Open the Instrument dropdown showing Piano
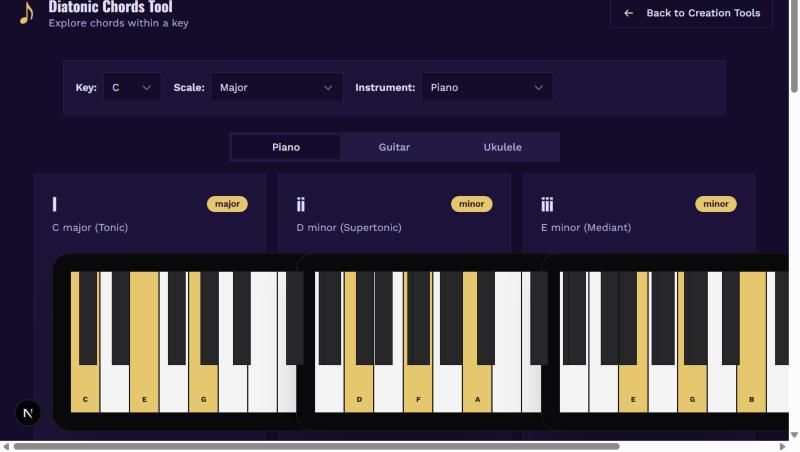The height and width of the screenshot is (452, 800). (487, 88)
